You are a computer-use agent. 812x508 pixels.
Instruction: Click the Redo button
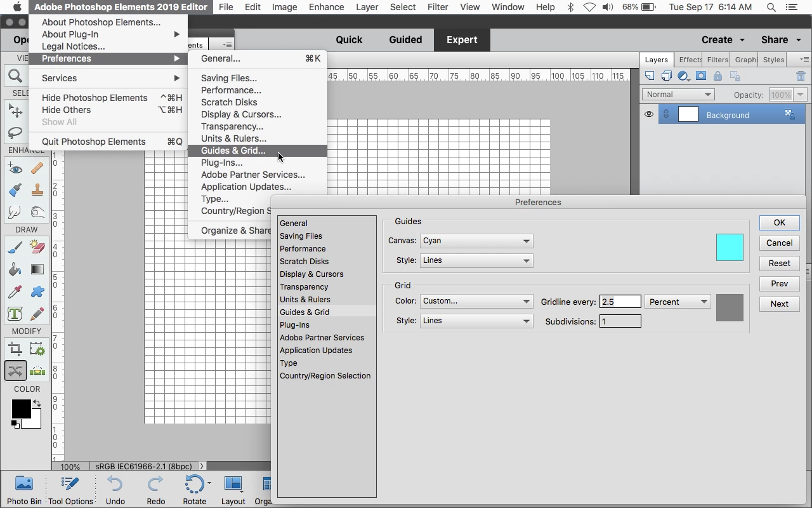[155, 490]
